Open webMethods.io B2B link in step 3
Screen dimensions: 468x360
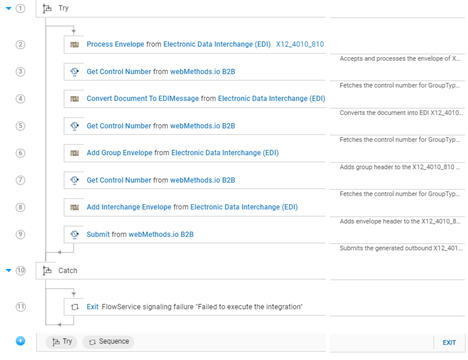pyautogui.click(x=203, y=72)
